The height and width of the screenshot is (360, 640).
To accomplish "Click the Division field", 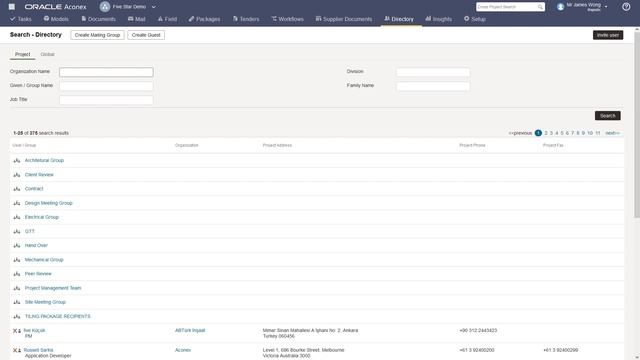I will pos(433,72).
